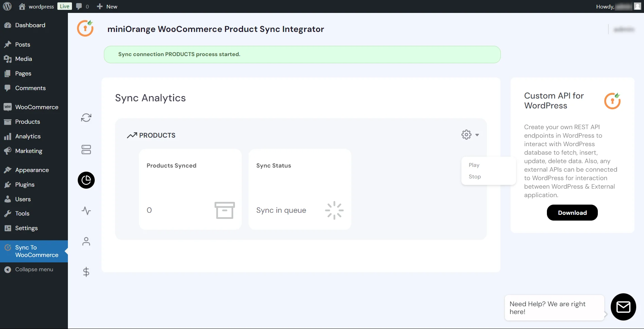Viewport: 644px width, 329px height.
Task: Click the miniOrange logo in Custom API card
Action: pyautogui.click(x=612, y=101)
